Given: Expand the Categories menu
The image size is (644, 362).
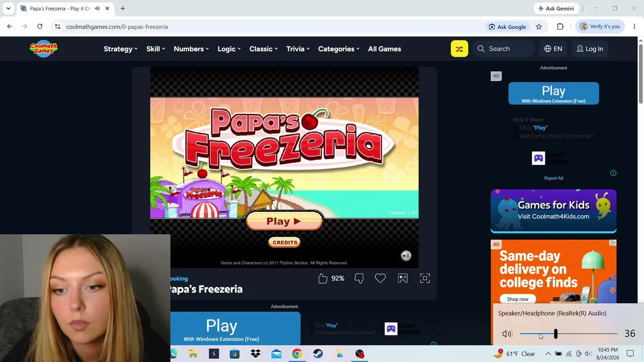Looking at the screenshot, I should (339, 49).
